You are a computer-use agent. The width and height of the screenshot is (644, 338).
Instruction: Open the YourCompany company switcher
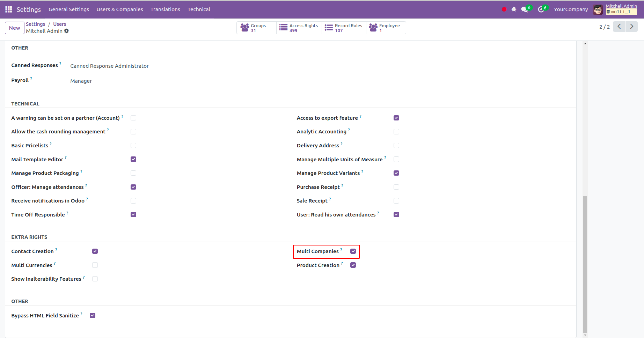[x=571, y=9]
